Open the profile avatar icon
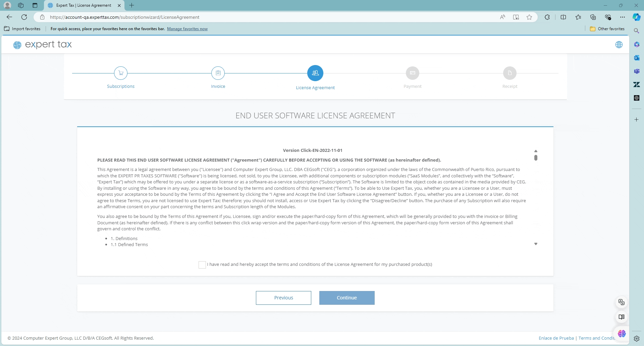The width and height of the screenshot is (644, 346). coord(7,5)
